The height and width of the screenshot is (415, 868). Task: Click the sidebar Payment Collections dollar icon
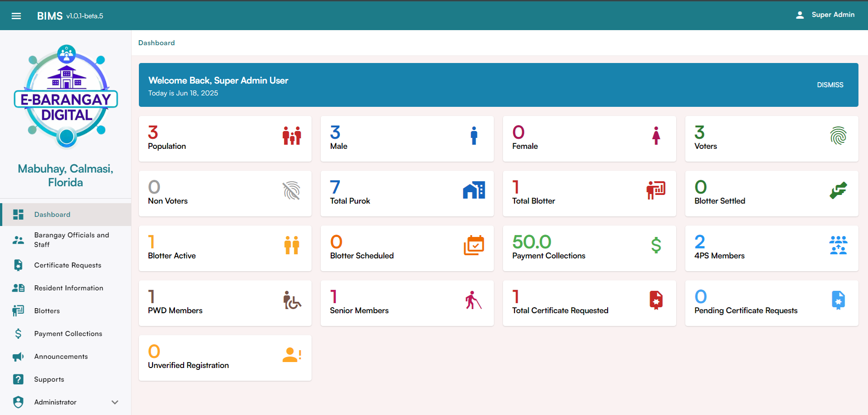[18, 334]
